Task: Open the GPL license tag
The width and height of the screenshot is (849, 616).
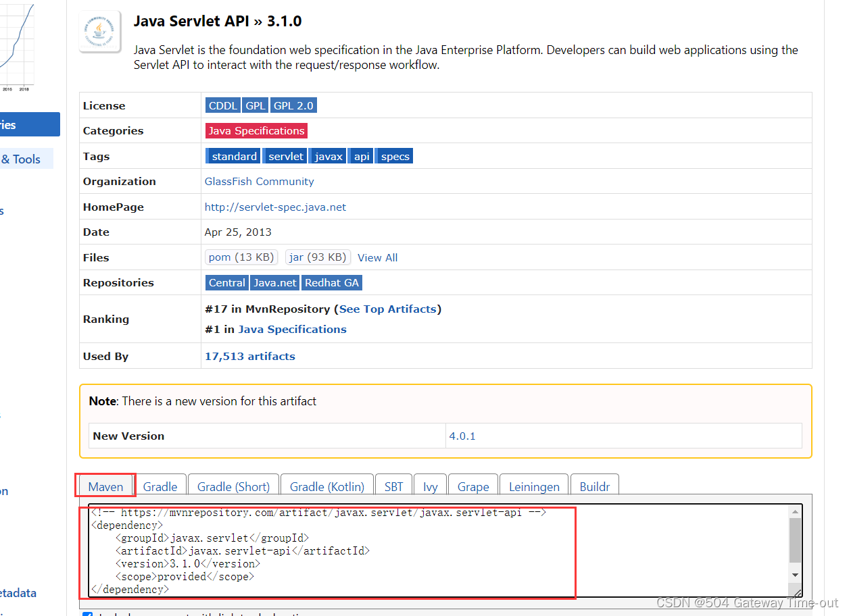Action: click(x=256, y=105)
